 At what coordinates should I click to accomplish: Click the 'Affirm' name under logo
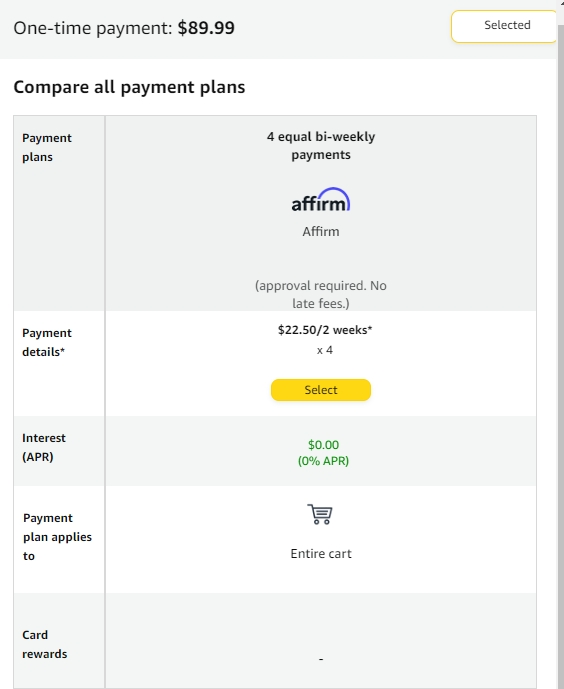pos(321,232)
